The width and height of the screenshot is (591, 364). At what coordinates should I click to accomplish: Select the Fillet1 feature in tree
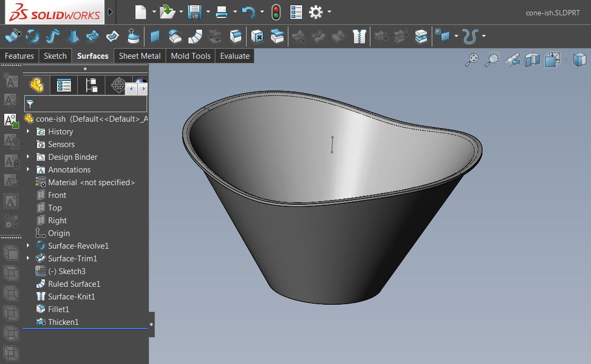click(58, 309)
